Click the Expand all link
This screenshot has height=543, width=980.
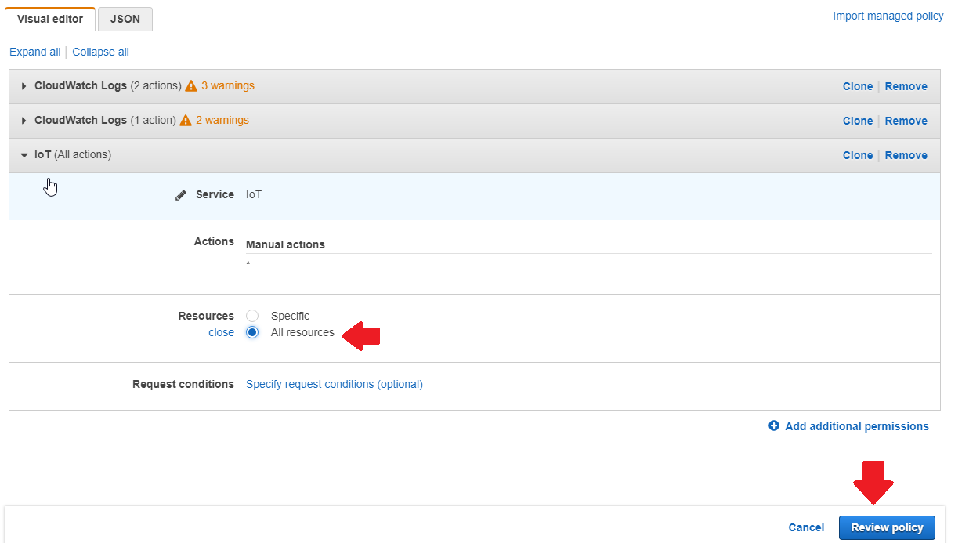(x=34, y=52)
